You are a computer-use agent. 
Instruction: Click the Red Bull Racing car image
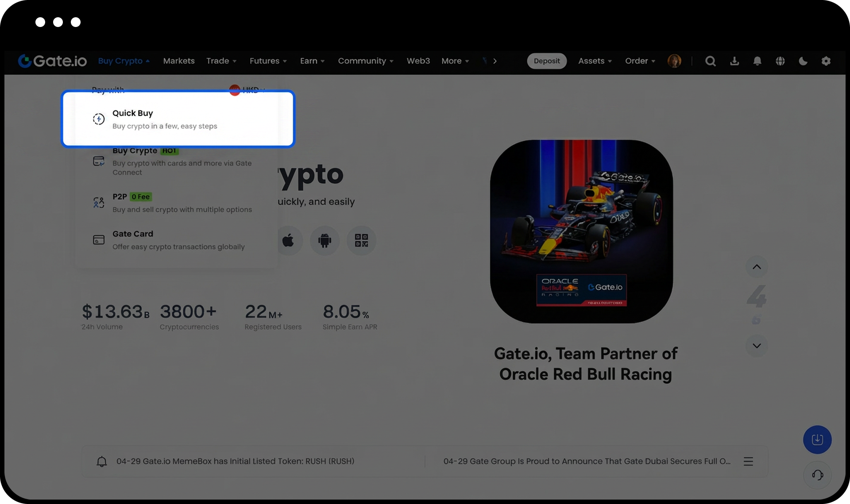(581, 231)
